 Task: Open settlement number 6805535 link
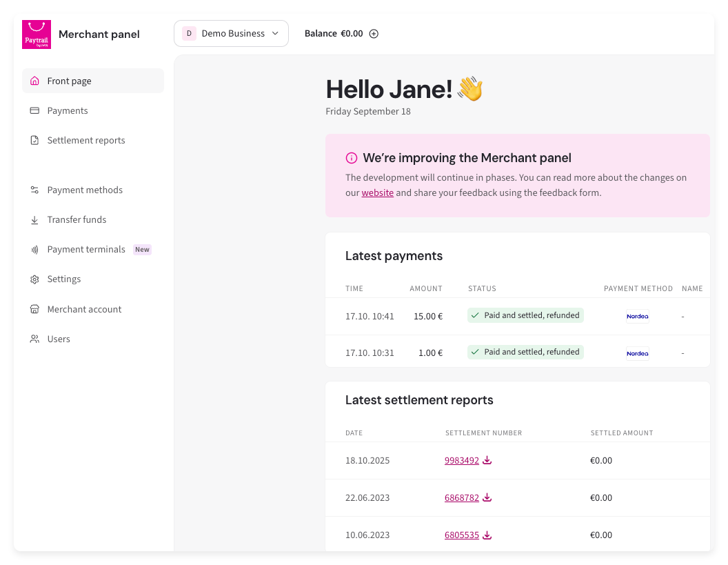(461, 535)
